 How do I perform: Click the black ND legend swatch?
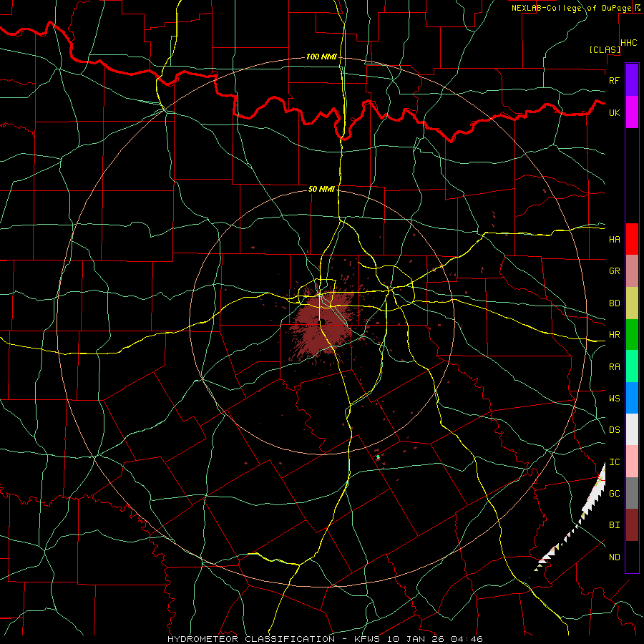pyautogui.click(x=632, y=557)
